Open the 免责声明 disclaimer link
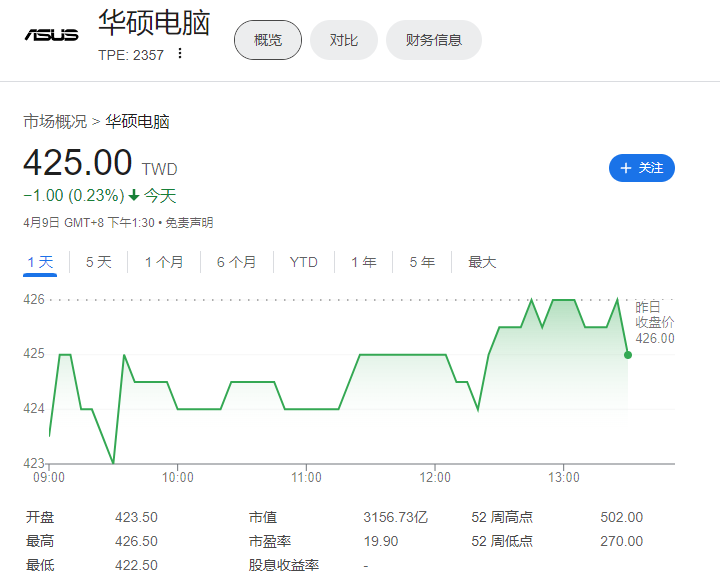720x586 pixels. pyautogui.click(x=189, y=223)
